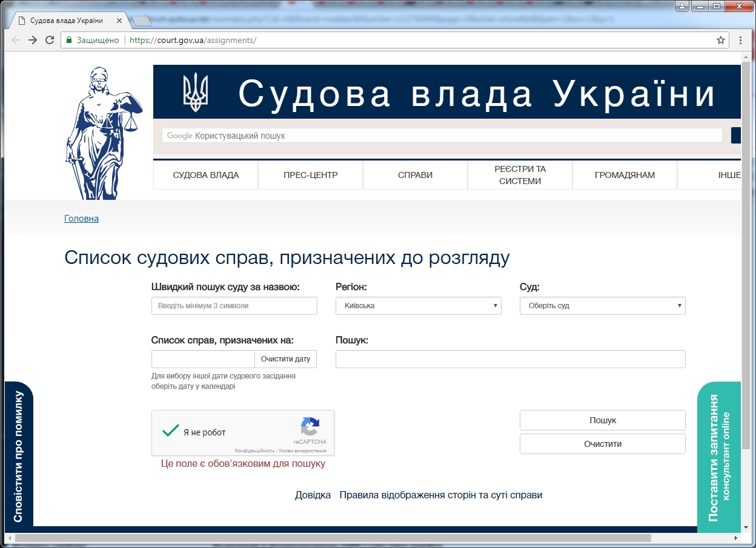Click the horizontal scrollbar at bottom
Screen dimensions: 756x548
pos(333,538)
